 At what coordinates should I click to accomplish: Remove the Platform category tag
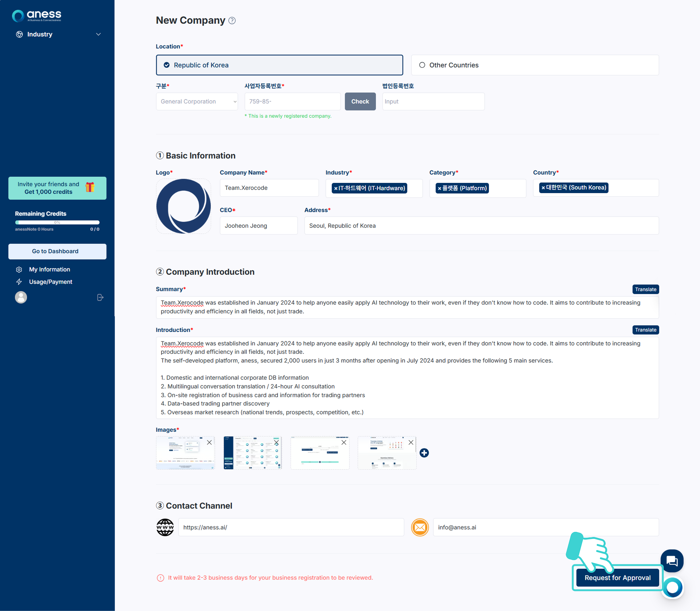tap(439, 188)
